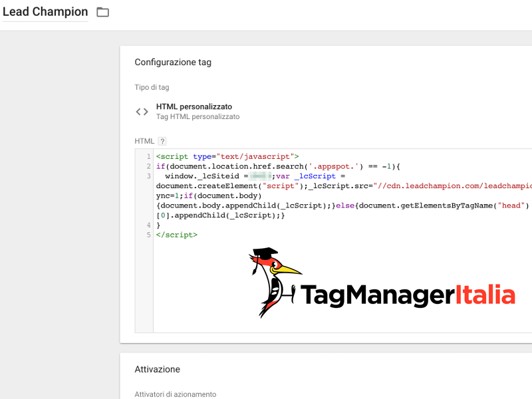The width and height of the screenshot is (532, 399).
Task: Open the HTML help question mark icon
Action: pos(162,141)
